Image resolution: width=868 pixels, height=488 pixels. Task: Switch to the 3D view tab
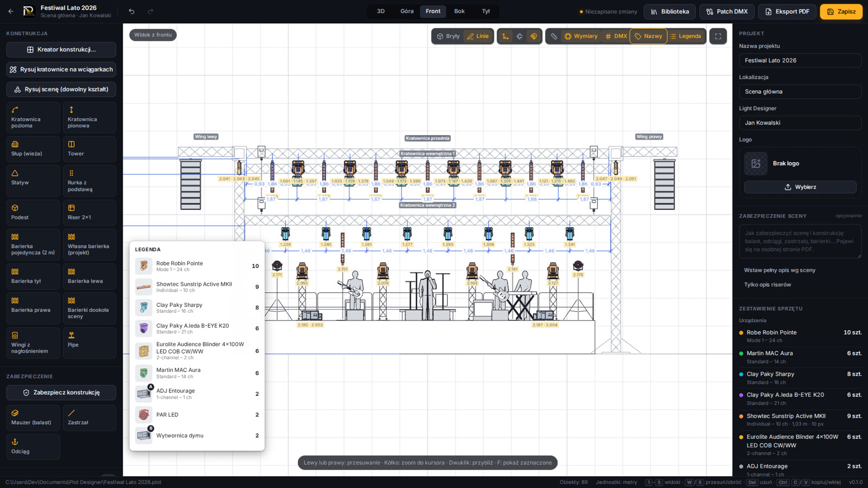point(381,11)
